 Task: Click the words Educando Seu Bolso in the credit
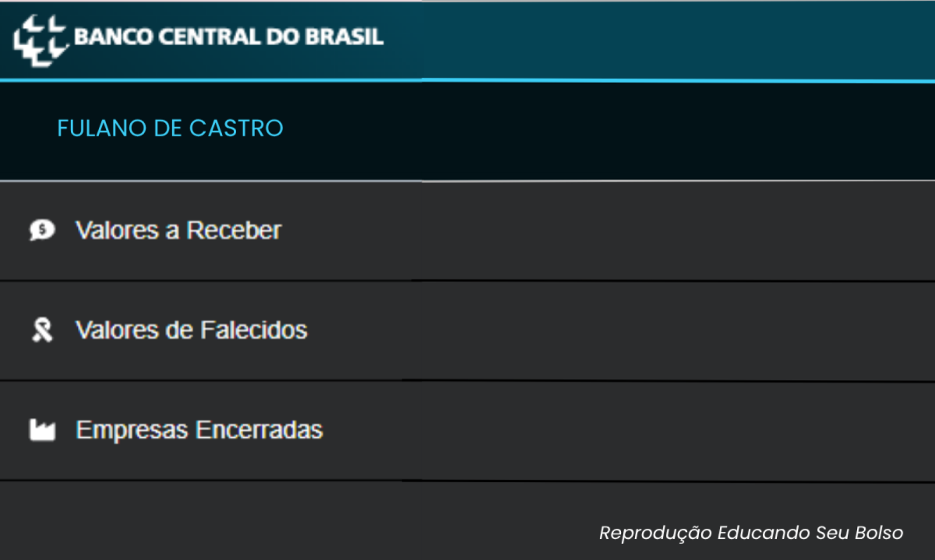(810, 533)
